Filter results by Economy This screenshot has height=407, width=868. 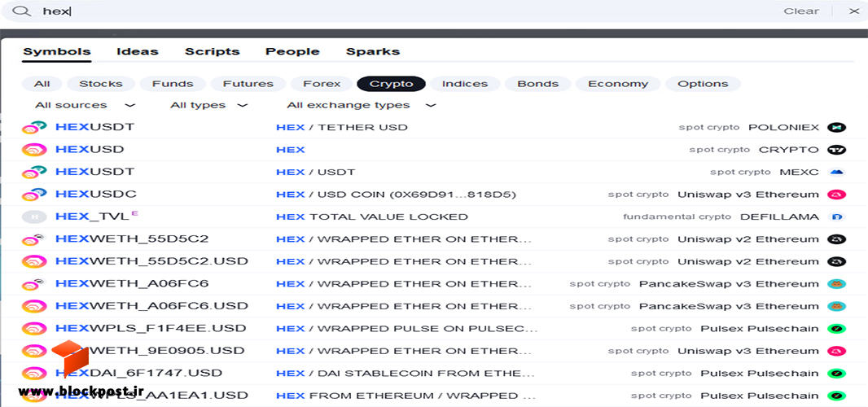[618, 84]
